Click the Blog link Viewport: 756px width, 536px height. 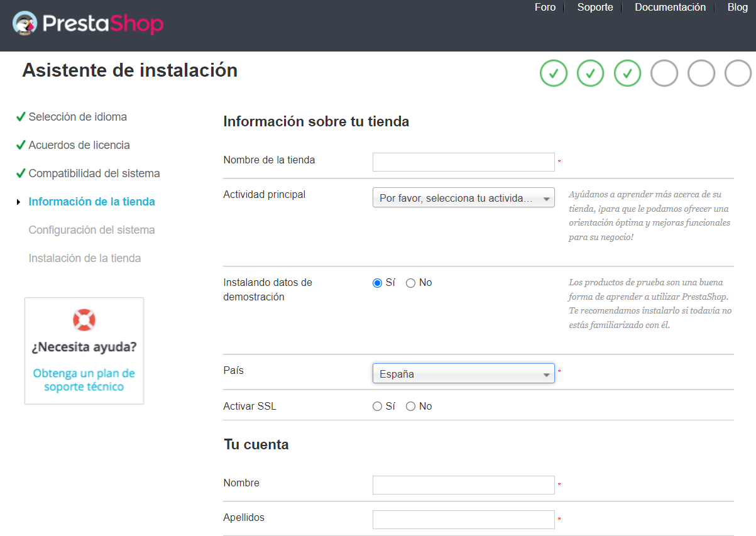coord(737,8)
